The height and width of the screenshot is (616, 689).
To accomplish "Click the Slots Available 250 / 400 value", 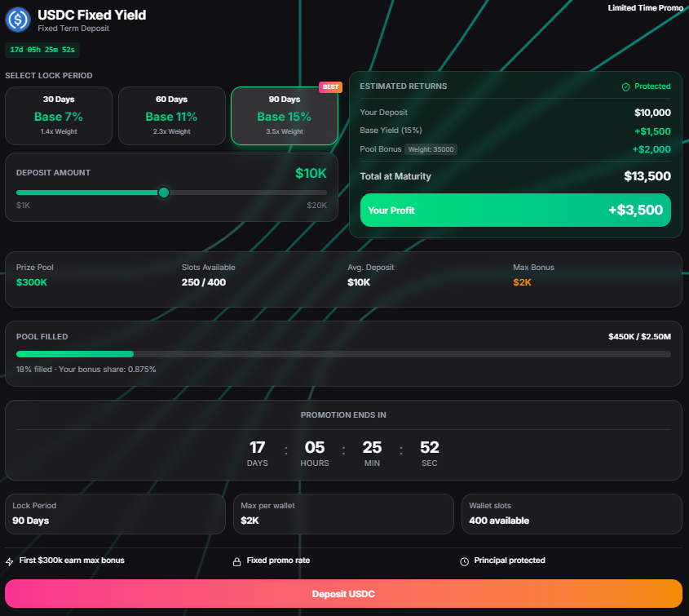I will click(204, 282).
